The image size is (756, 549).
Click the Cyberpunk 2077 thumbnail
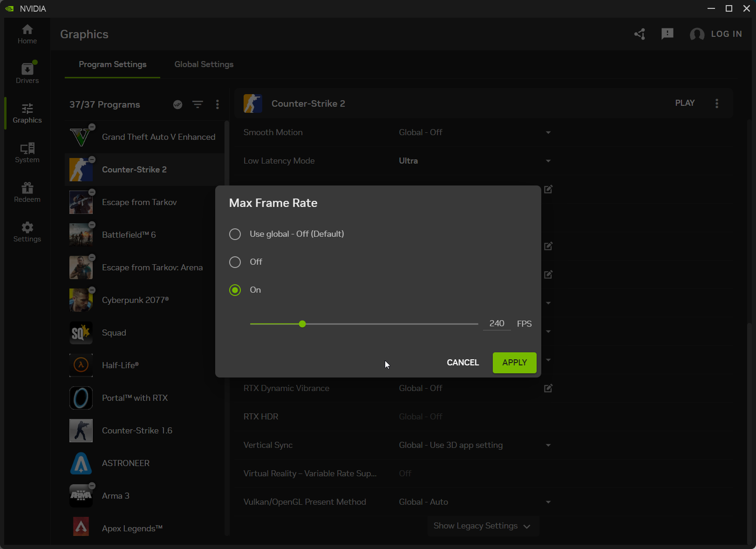81,300
